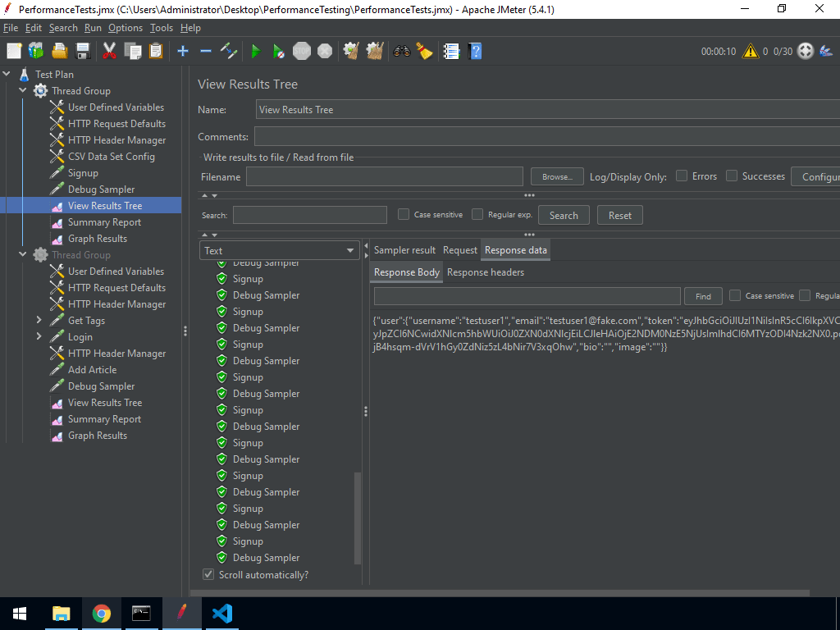Click the Stop sign toolbar icon

[302, 51]
